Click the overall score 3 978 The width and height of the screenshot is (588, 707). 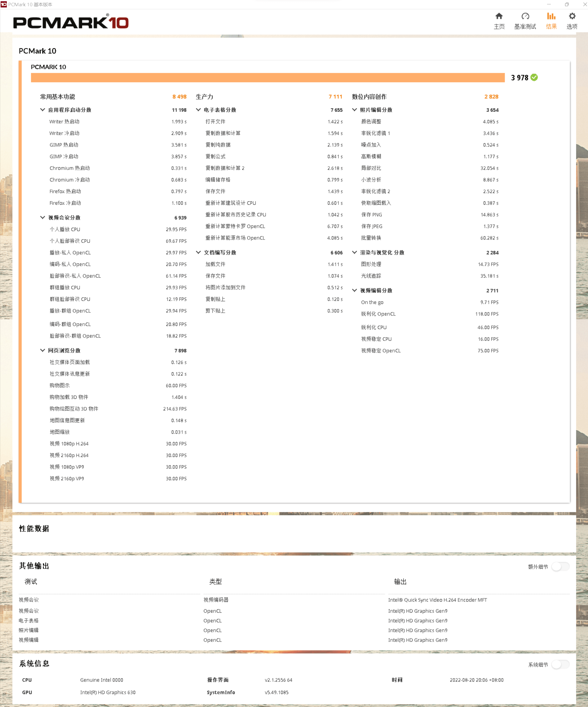point(519,78)
